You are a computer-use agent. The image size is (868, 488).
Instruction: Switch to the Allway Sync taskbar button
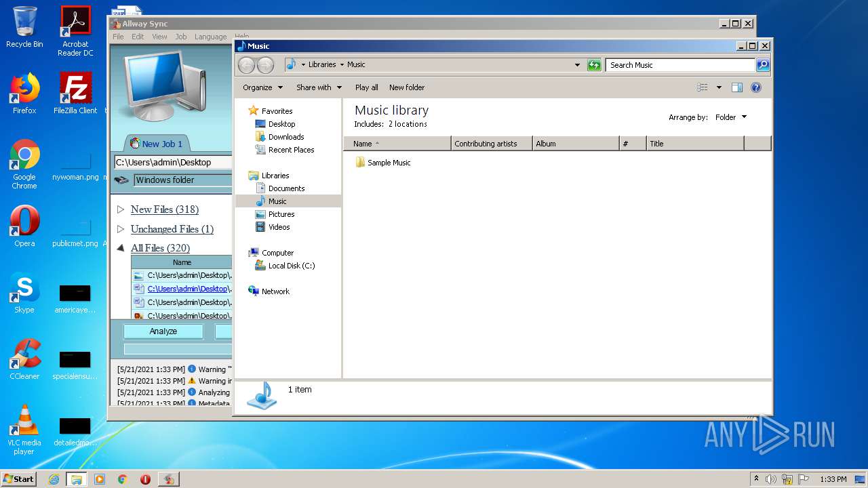point(168,479)
